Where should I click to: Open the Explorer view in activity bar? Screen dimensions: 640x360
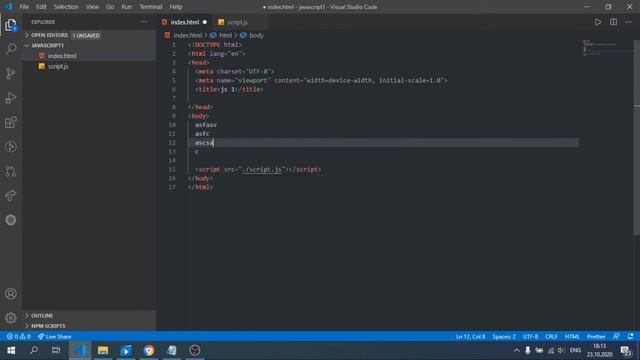click(x=11, y=25)
